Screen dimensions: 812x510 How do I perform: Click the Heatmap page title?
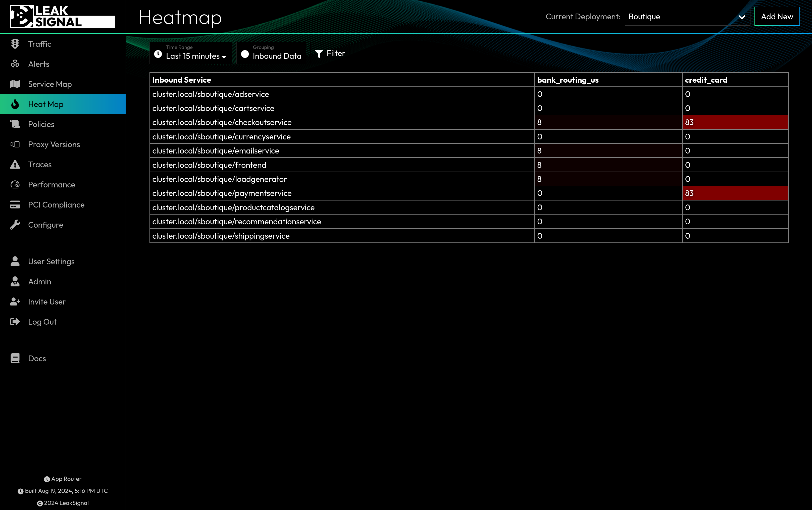[180, 18]
